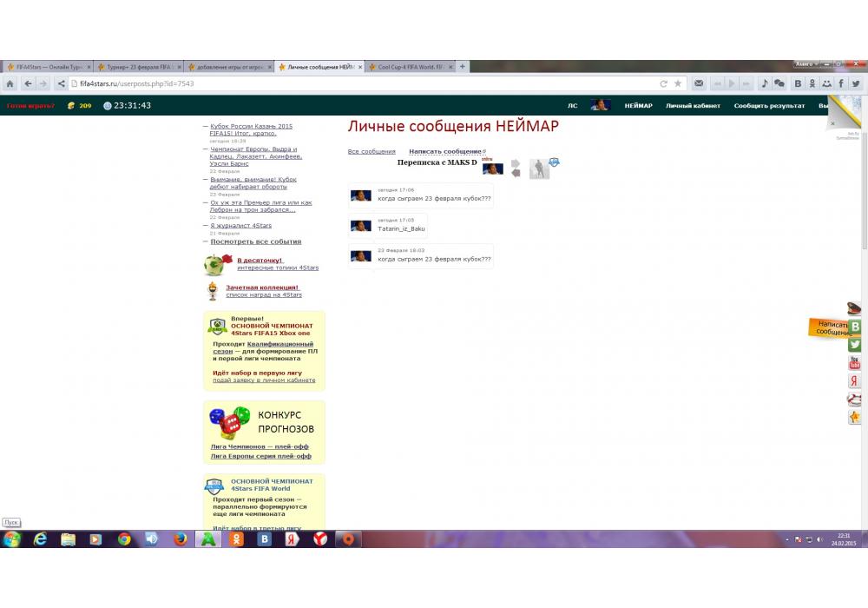Viewport: 868px width, 608px height.
Task: Click Odnoklassniki icon in taskbar
Action: coord(237,539)
